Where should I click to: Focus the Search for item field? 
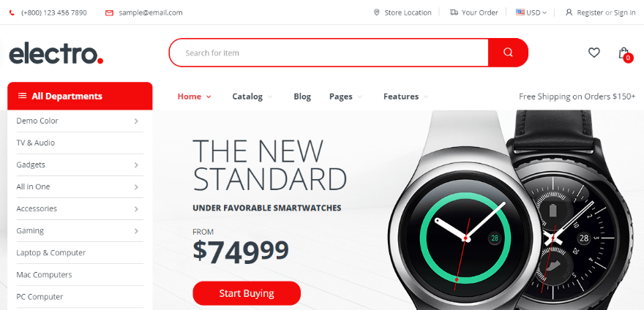[x=329, y=53]
